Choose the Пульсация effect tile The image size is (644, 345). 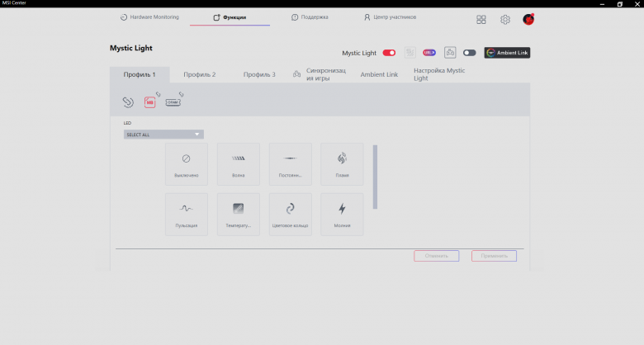187,215
